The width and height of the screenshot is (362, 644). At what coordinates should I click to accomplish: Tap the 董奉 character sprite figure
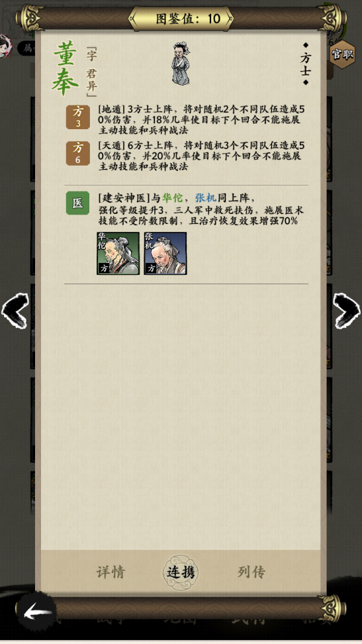181,63
